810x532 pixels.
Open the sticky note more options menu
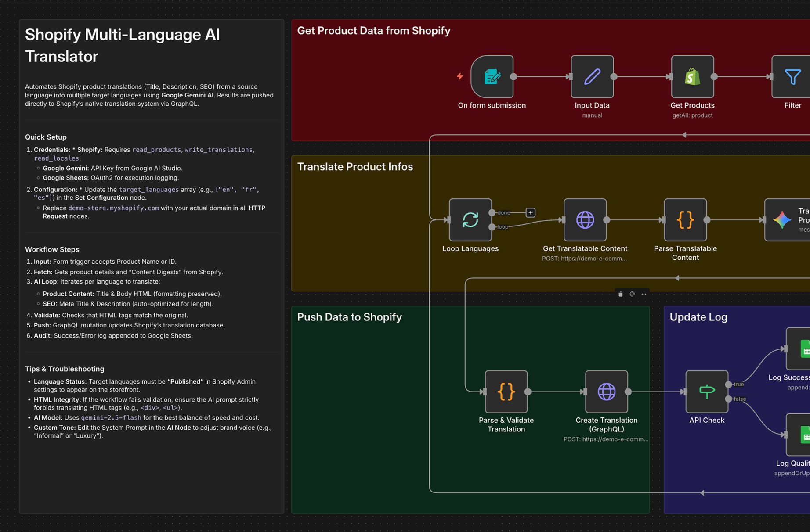click(x=644, y=294)
